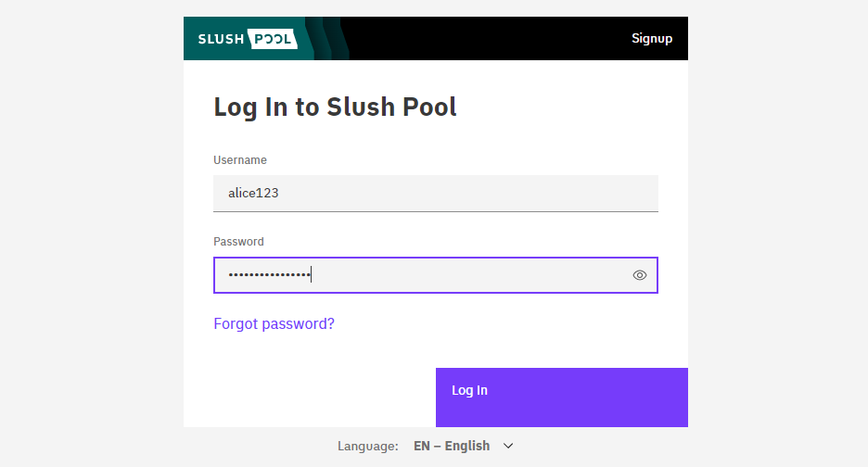This screenshot has width=868, height=467.
Task: Click the Password field label
Action: point(238,242)
